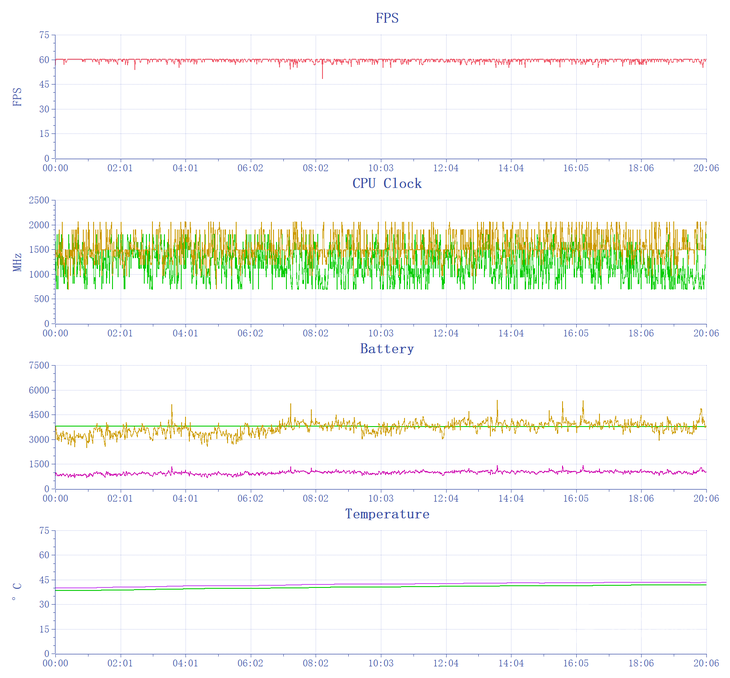Image resolution: width=730 pixels, height=678 pixels.
Task: Click the Temperature chart title
Action: click(x=387, y=514)
